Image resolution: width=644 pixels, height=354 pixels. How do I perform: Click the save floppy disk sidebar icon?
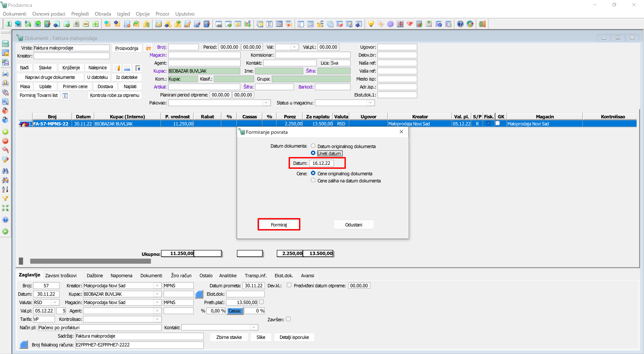tap(5, 43)
